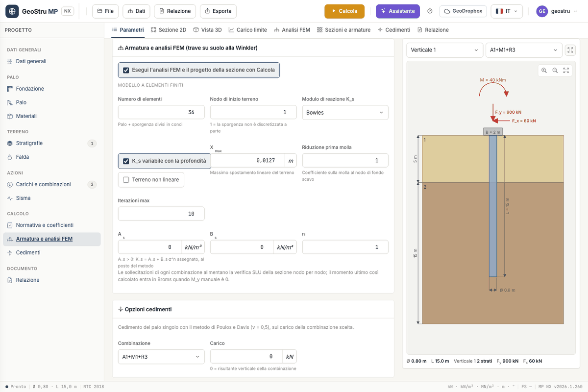Open Cedimenti in the sidebar

52,252
